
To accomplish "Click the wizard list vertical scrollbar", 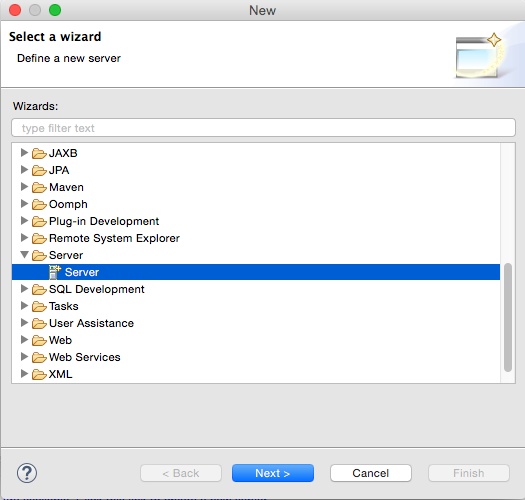I will [508, 317].
